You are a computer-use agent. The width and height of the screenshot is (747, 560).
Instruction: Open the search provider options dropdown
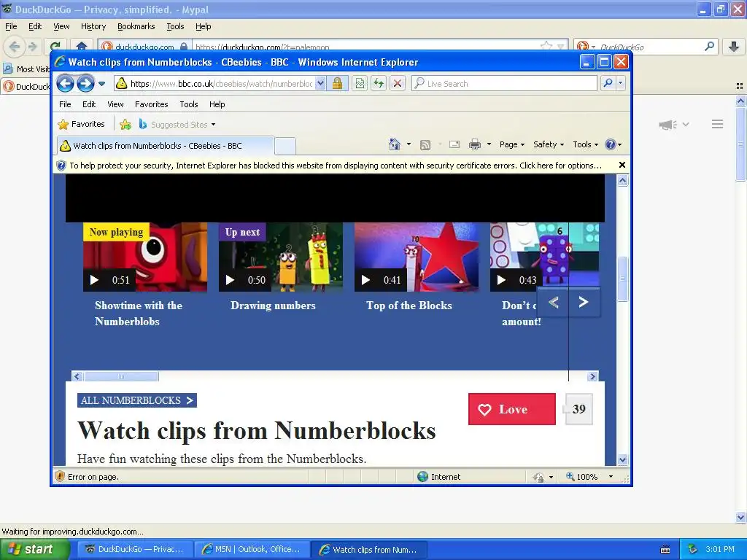coord(620,83)
